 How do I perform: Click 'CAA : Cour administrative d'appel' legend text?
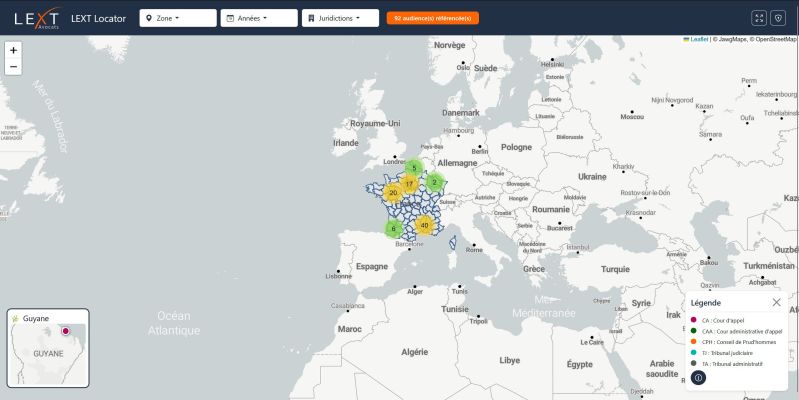click(x=742, y=331)
